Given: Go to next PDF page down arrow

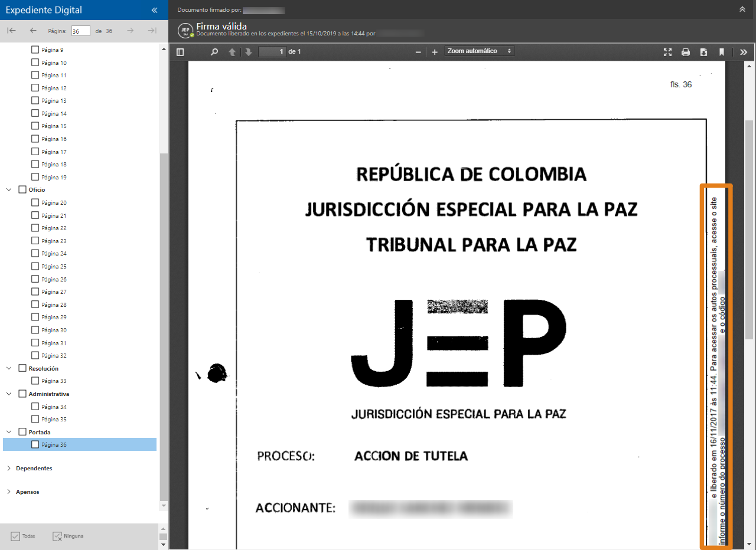Looking at the screenshot, I should (x=249, y=52).
